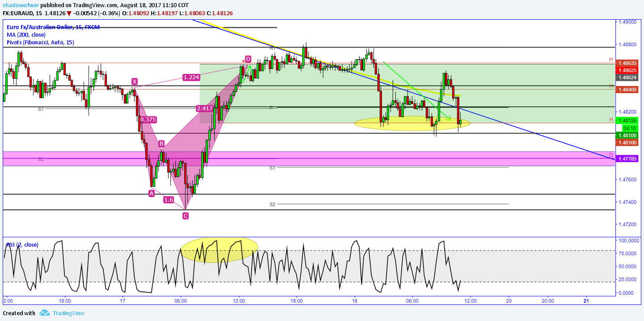Click the 1.47400 price axis label
This screenshot has width=644, height=321.
pos(628,202)
